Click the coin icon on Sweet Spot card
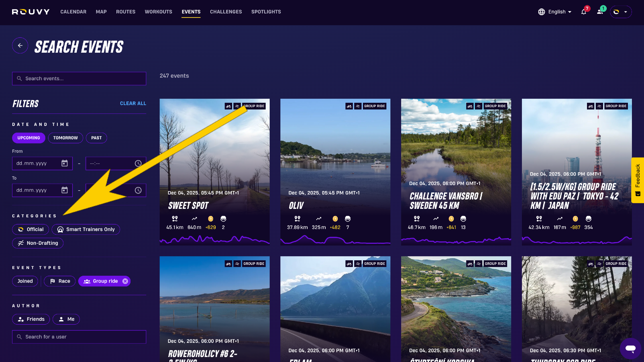 click(x=211, y=219)
